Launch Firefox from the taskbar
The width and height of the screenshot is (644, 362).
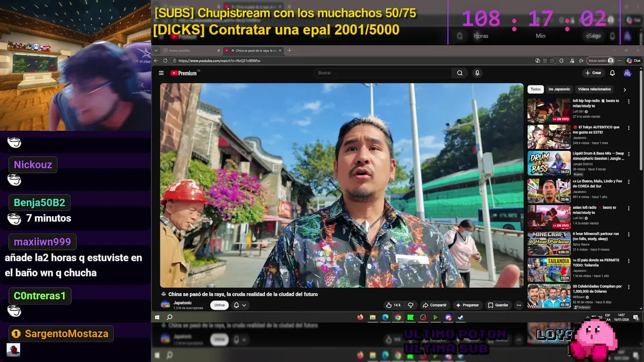tap(360, 317)
